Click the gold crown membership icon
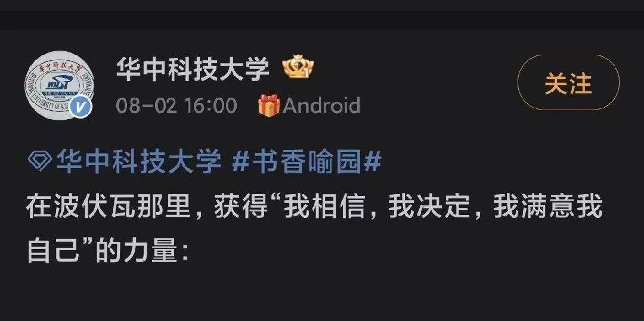The height and width of the screenshot is (321, 644). [x=298, y=68]
